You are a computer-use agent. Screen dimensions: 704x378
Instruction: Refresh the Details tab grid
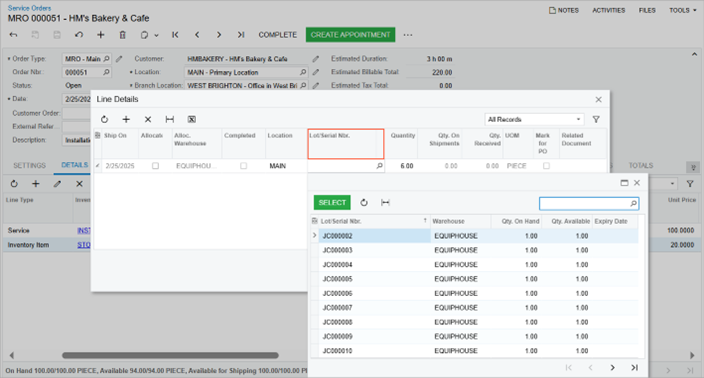pos(14,184)
